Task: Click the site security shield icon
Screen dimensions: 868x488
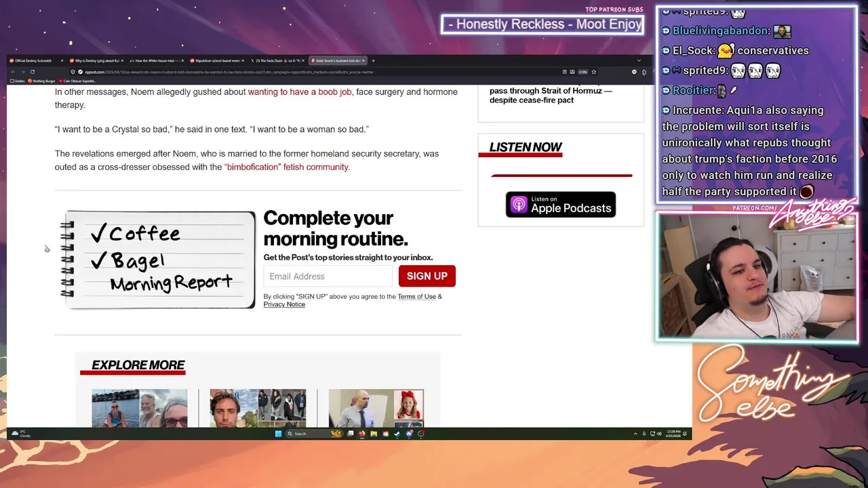Action: click(72, 72)
